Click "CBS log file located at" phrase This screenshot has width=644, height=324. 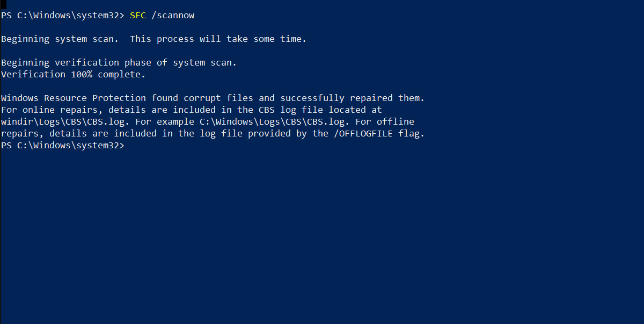coord(320,110)
